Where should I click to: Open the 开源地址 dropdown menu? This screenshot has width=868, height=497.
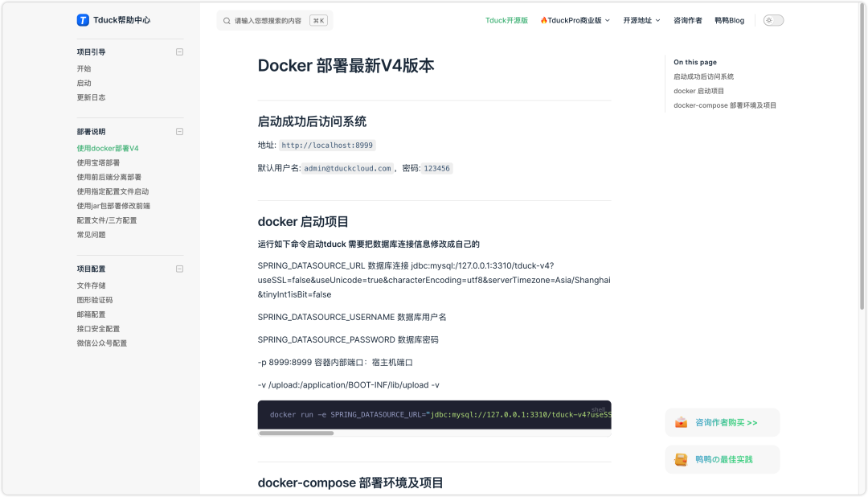point(641,20)
